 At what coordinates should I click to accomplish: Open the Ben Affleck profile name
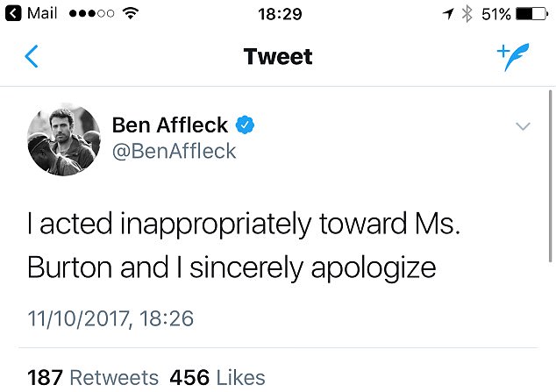point(169,125)
